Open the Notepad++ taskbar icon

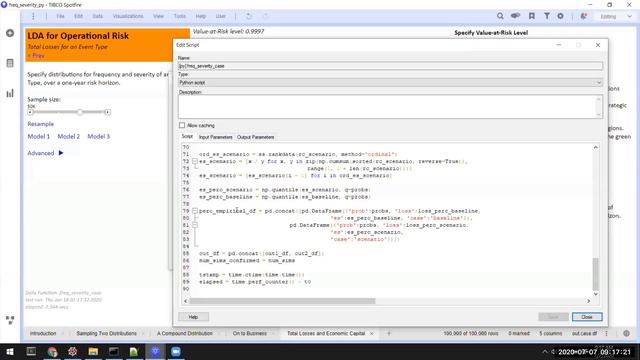134,351
